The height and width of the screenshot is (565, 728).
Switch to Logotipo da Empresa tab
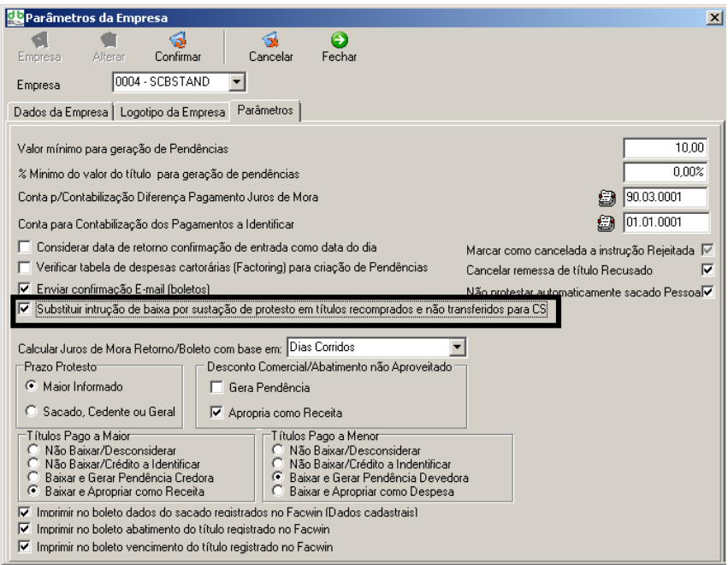coord(172,112)
